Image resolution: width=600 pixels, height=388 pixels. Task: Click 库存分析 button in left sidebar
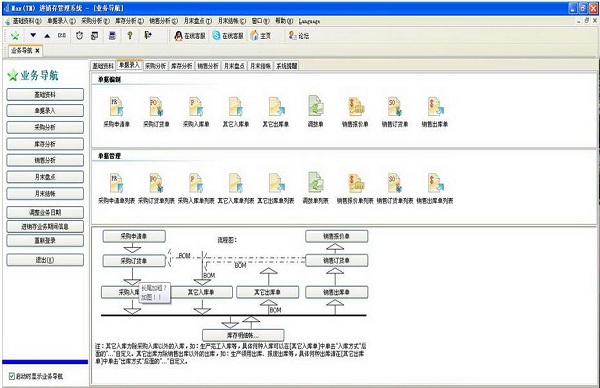(x=45, y=144)
